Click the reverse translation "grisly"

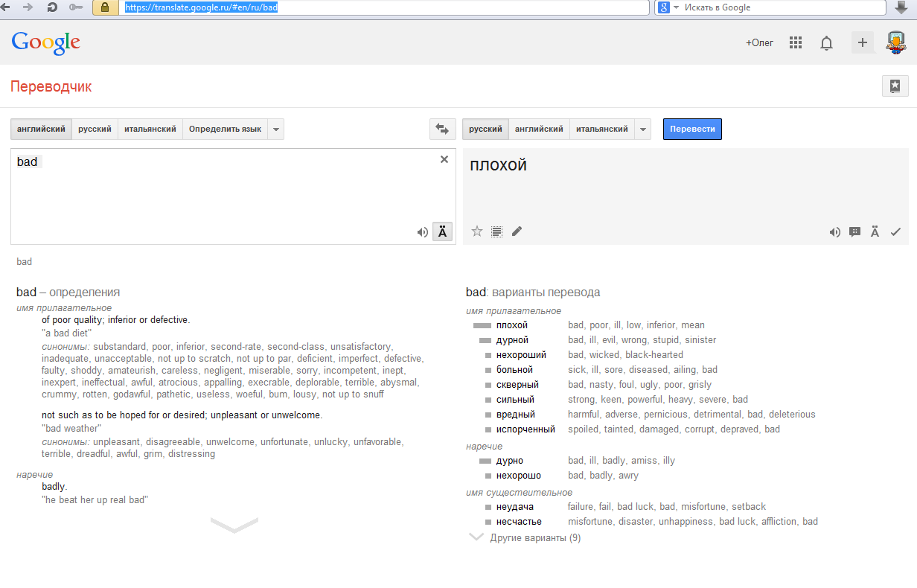pos(700,385)
